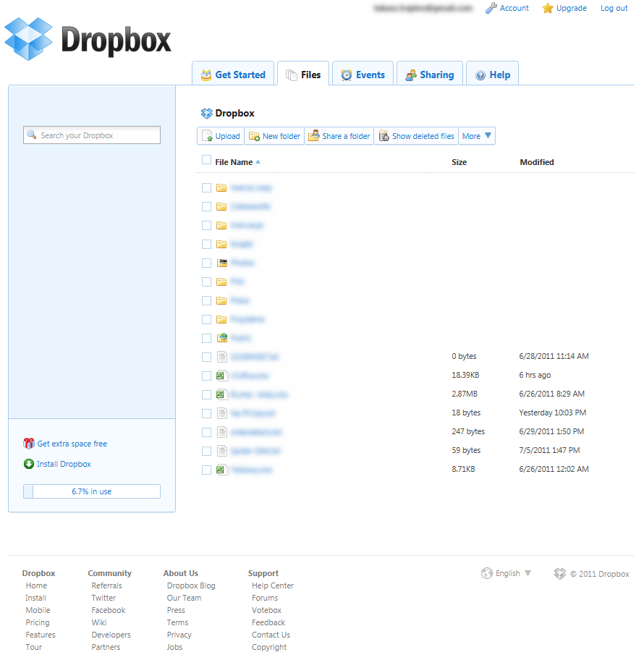Screen dimensions: 644x660
Task: Check the box for the globe folder row
Action: 206,338
